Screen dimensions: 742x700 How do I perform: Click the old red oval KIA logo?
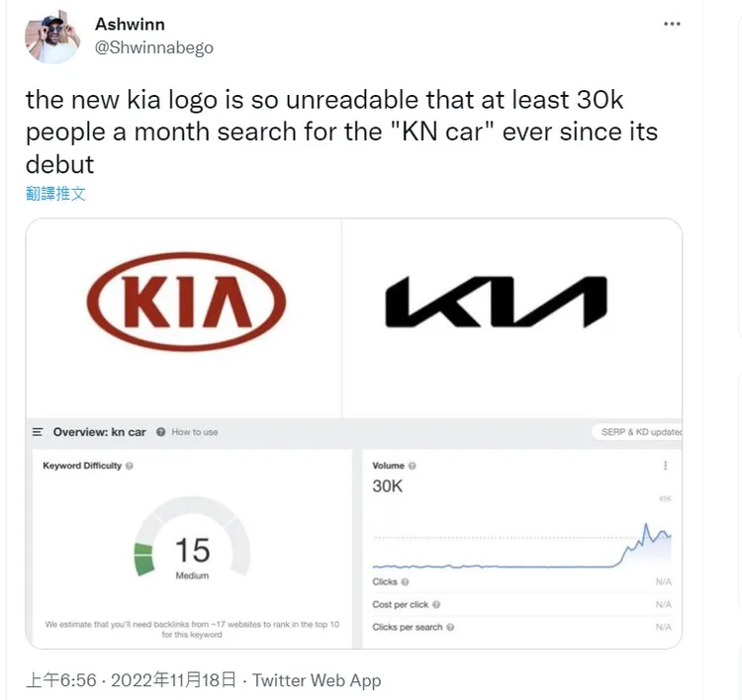click(x=186, y=302)
